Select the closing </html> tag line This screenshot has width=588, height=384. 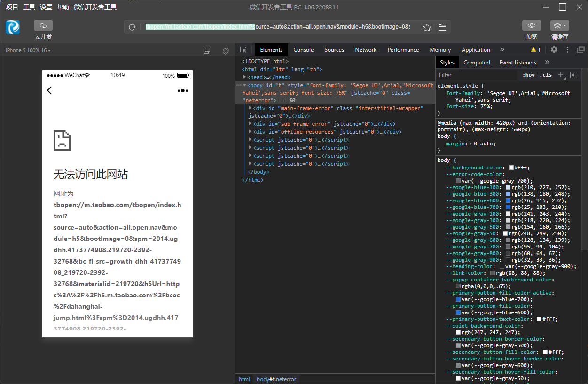253,180
